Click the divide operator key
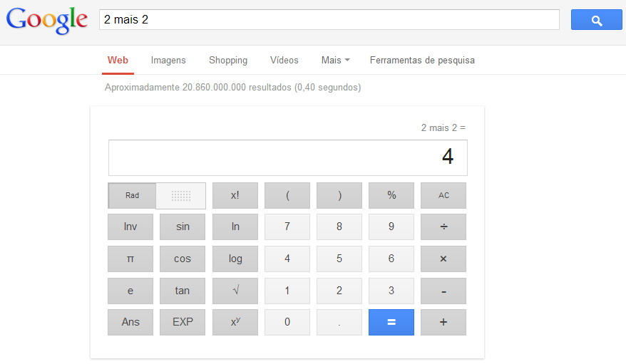The image size is (626, 364). (x=443, y=227)
